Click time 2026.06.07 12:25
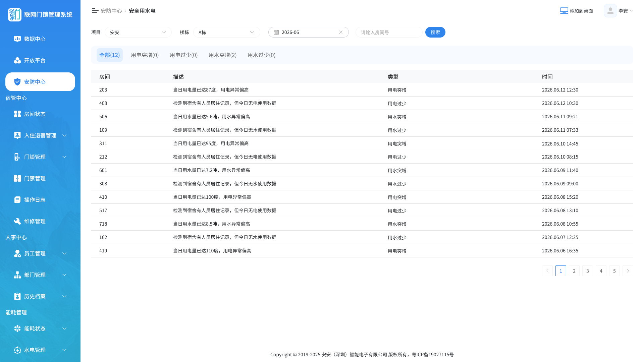Viewport: 644px width, 362px height. coord(560,237)
